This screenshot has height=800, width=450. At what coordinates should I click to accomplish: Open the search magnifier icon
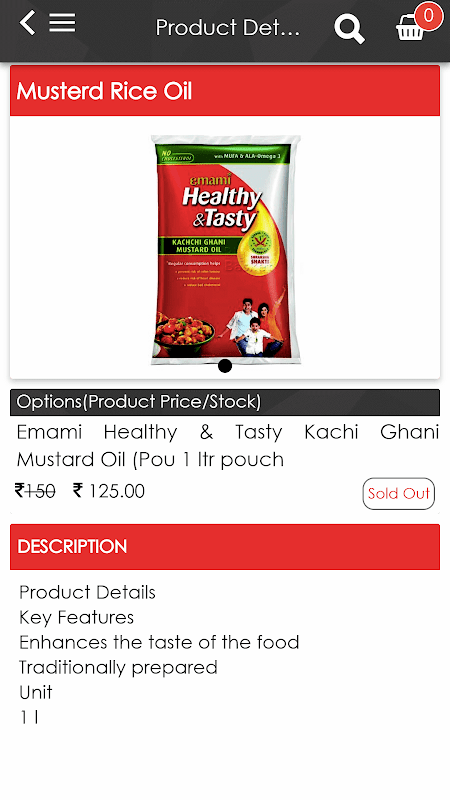[349, 29]
